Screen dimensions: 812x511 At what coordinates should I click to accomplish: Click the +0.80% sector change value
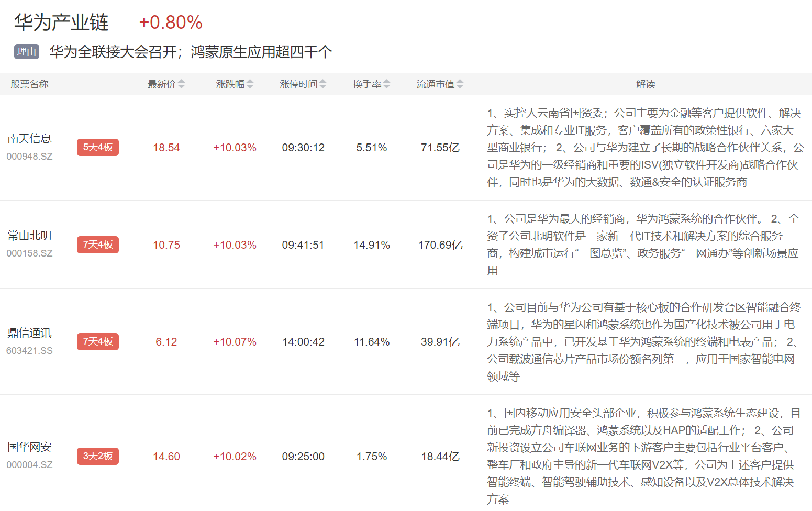[171, 23]
